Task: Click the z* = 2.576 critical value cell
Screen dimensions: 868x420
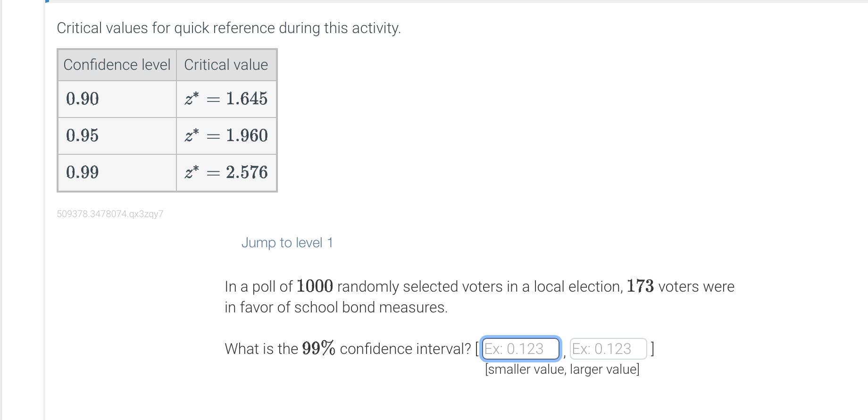Action: click(x=225, y=172)
